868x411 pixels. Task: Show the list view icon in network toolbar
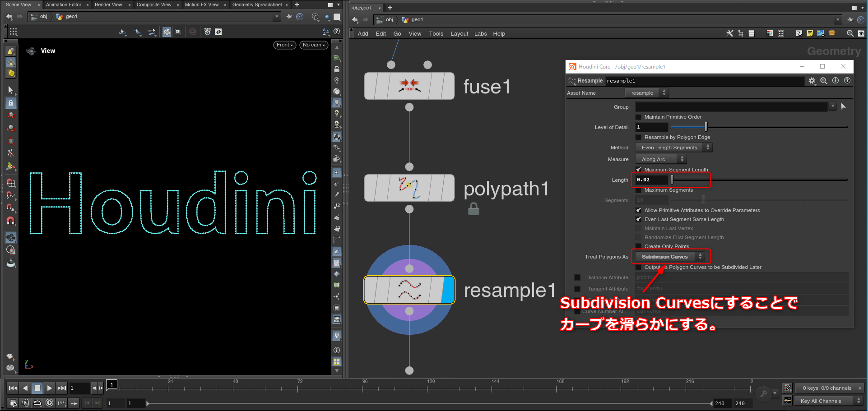tap(752, 33)
